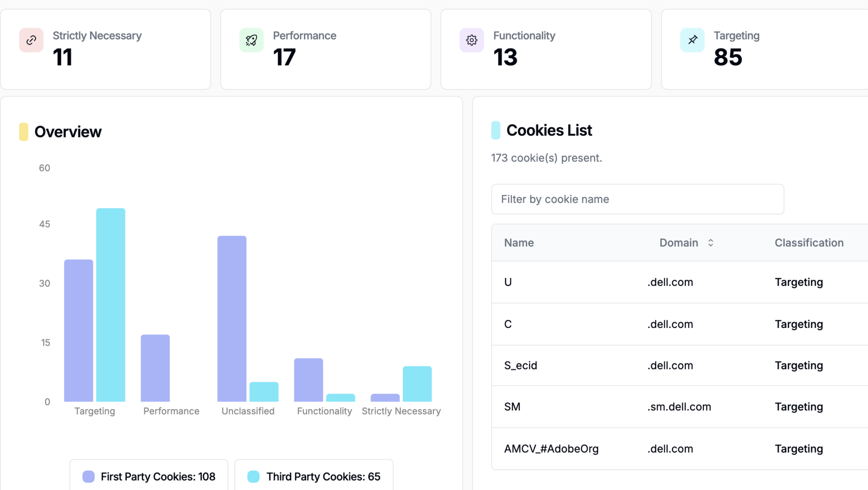
Task: Sort table by Domain arrows icon
Action: click(711, 243)
